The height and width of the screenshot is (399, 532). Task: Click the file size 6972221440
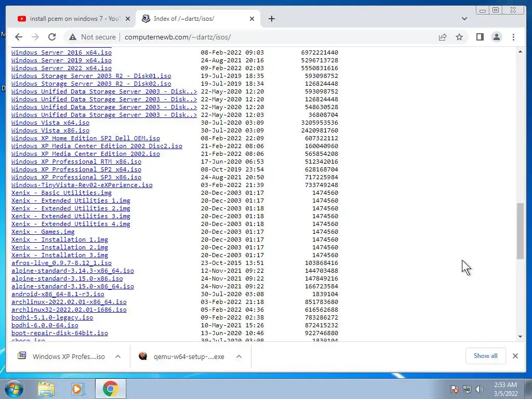click(x=320, y=52)
